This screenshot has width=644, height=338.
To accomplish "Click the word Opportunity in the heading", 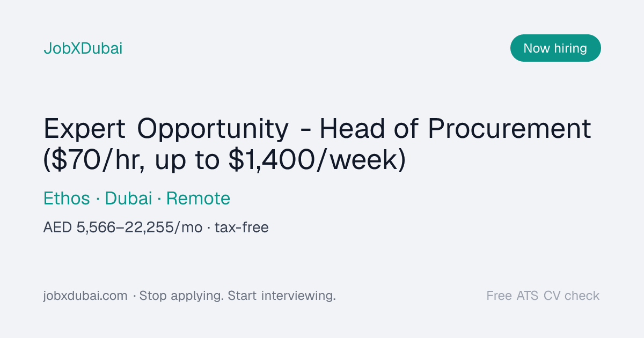I will coord(213,129).
